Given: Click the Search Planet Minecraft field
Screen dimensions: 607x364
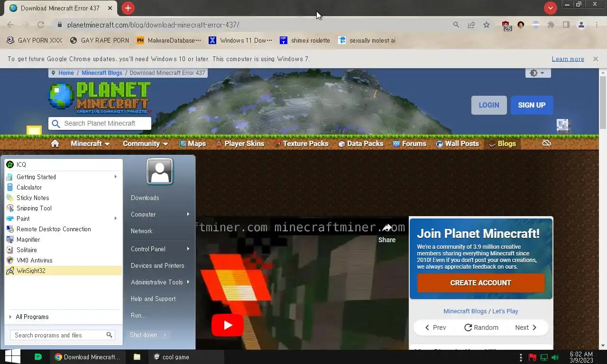Looking at the screenshot, I should (x=100, y=123).
